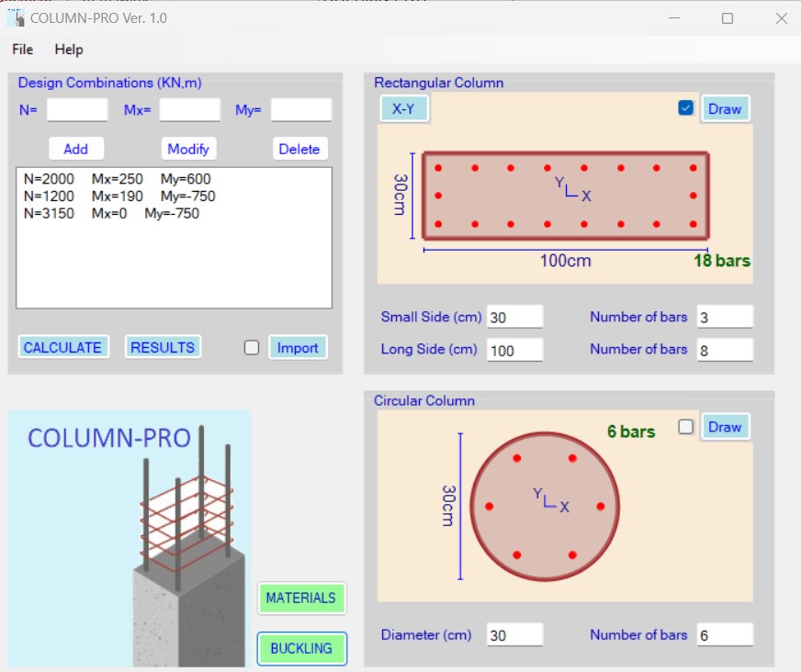Click the '18 bars' label

click(722, 261)
